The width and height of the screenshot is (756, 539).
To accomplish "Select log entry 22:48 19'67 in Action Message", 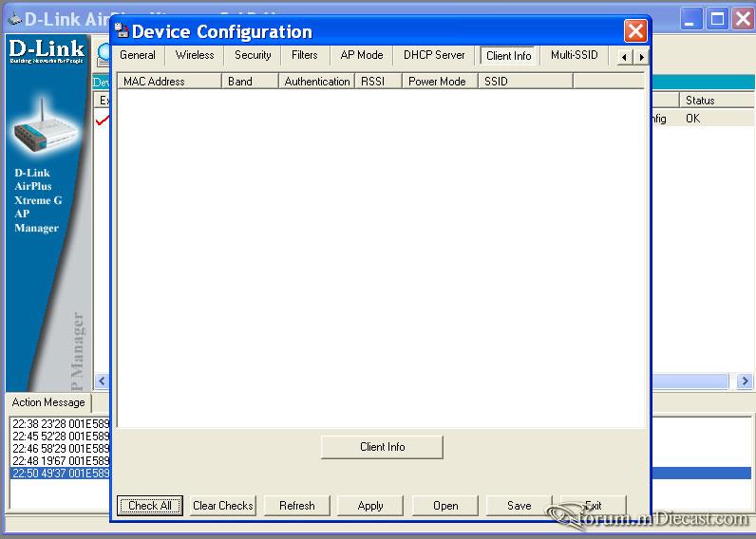I will pos(61,461).
